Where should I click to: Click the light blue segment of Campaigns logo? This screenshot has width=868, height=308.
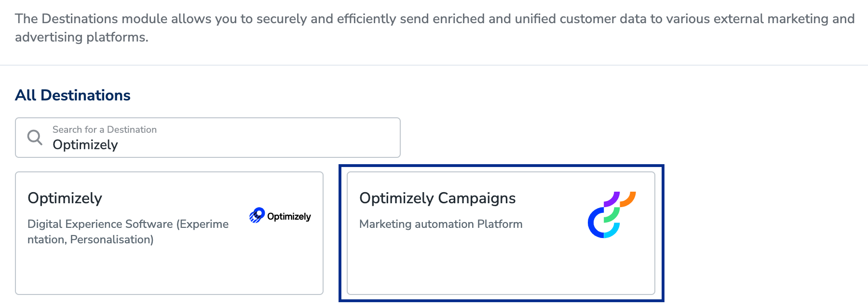(x=612, y=232)
